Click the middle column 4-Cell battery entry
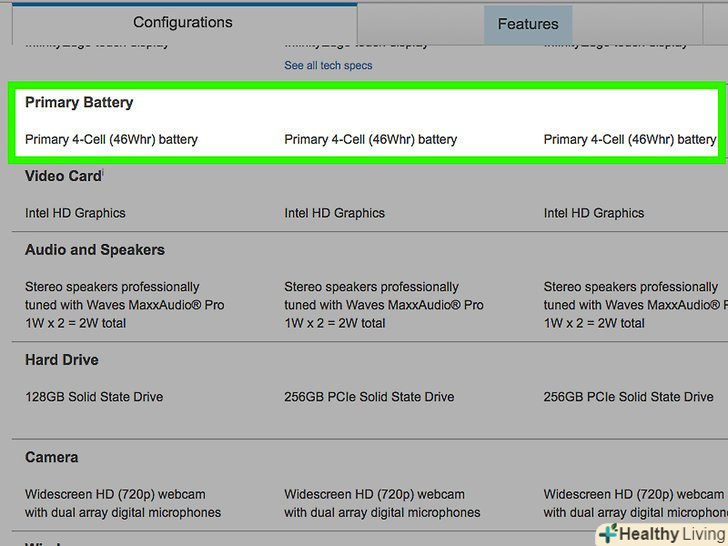This screenshot has width=728, height=546. coord(370,140)
